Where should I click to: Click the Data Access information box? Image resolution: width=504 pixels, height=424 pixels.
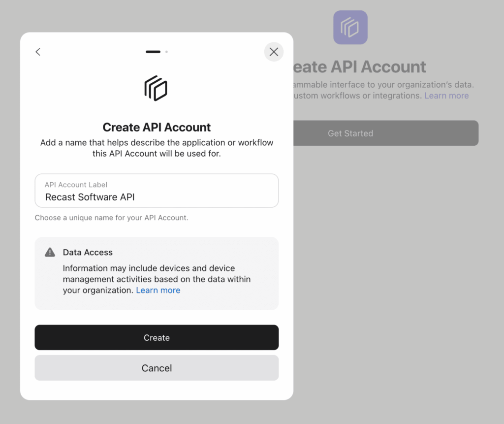157,273
